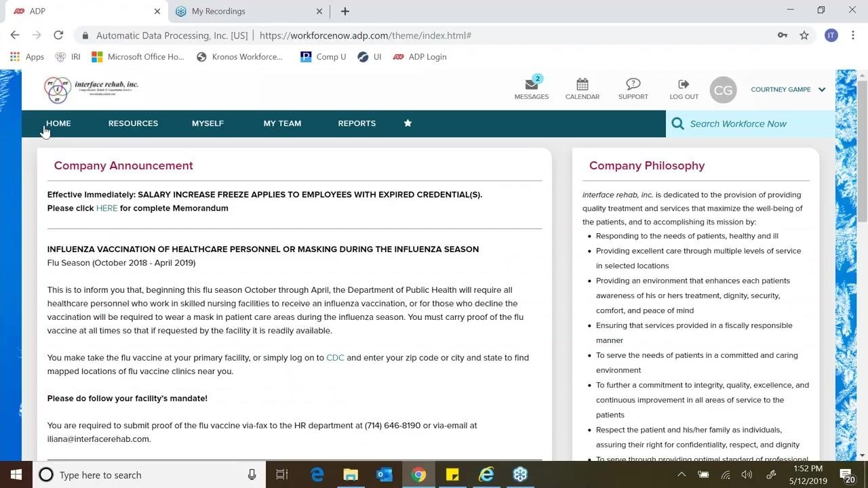Viewport: 868px width, 488px height.
Task: Open File Explorer from the taskbar
Action: (x=351, y=474)
